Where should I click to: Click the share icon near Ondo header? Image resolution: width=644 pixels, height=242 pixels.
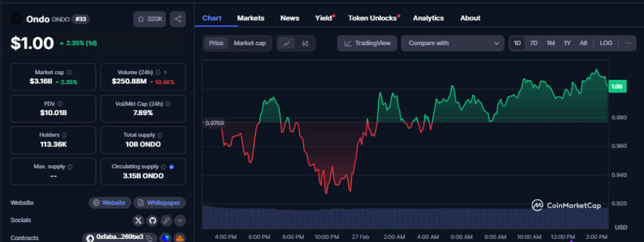coord(178,19)
